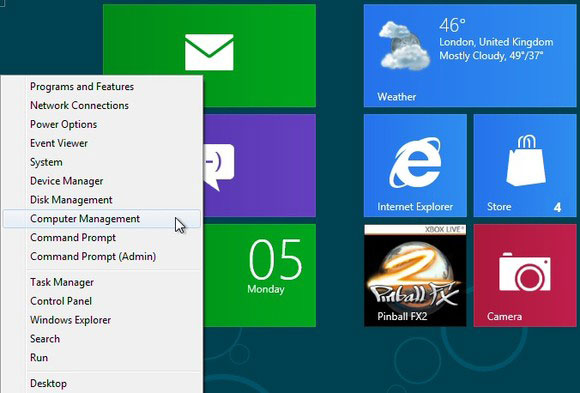Screen dimensions: 580x393
Task: Open Device Manager from menu
Action: pyautogui.click(x=102, y=181)
